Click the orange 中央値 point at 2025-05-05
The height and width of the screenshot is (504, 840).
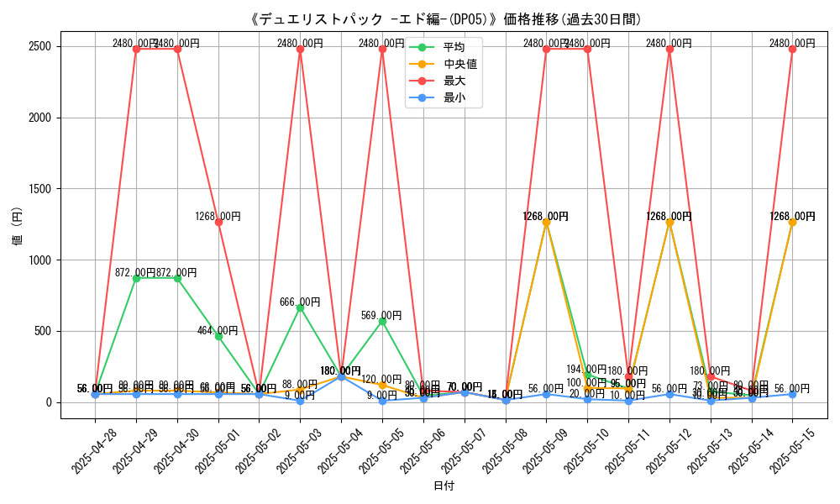click(x=382, y=386)
